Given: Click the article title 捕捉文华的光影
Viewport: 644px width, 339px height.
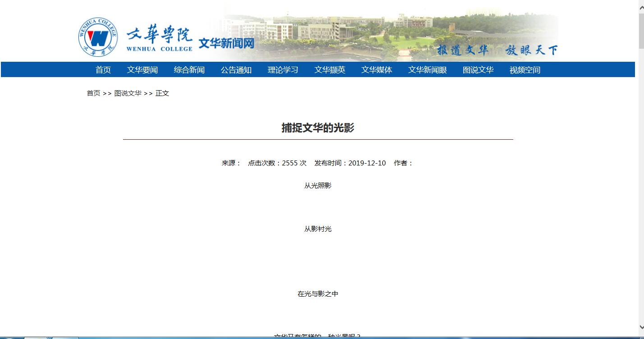Looking at the screenshot, I should tap(318, 128).
